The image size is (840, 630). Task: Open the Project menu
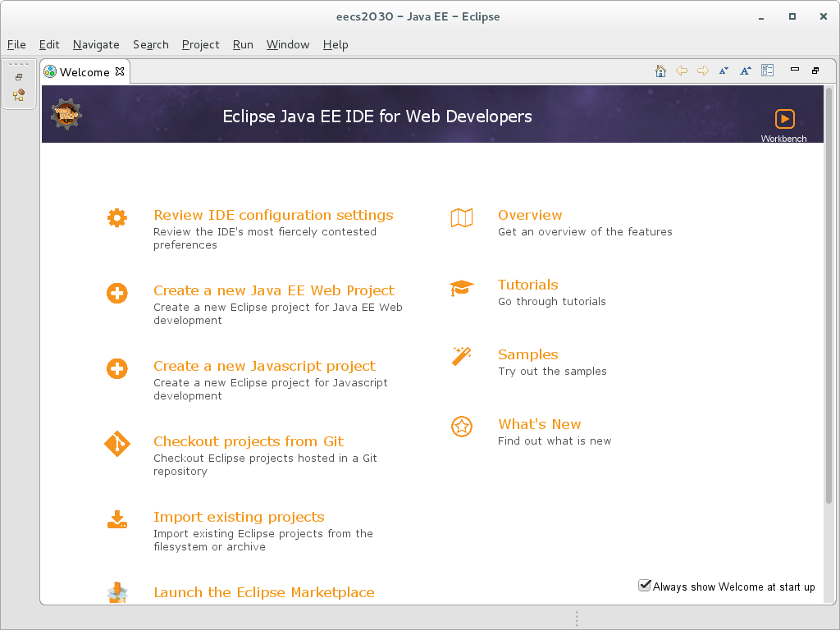pyautogui.click(x=200, y=44)
